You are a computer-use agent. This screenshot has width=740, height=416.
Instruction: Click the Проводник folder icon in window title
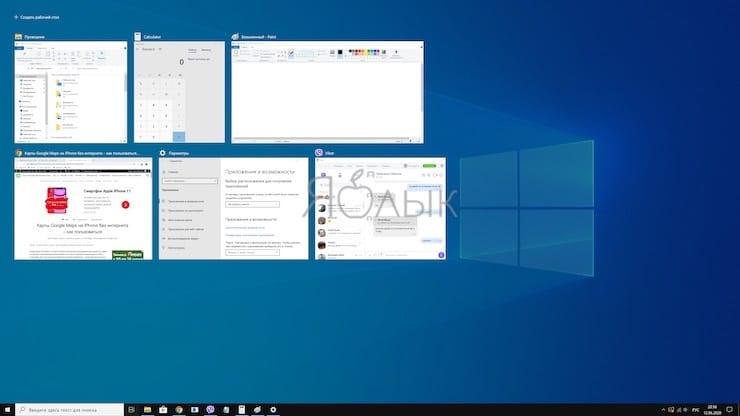[x=18, y=36]
